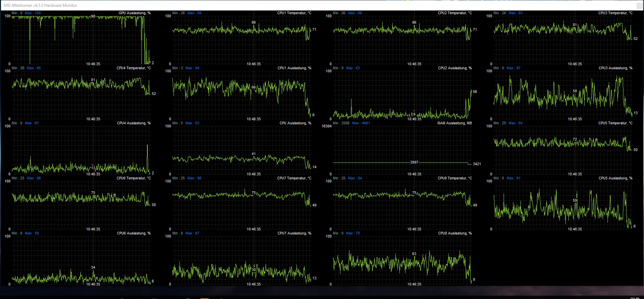Click the CPU1 Temperatur graph line
The width and height of the screenshot is (644, 299).
click(x=242, y=32)
